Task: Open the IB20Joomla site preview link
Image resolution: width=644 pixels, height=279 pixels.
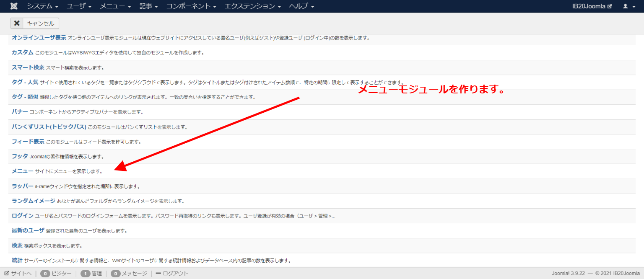Action: click(592, 6)
